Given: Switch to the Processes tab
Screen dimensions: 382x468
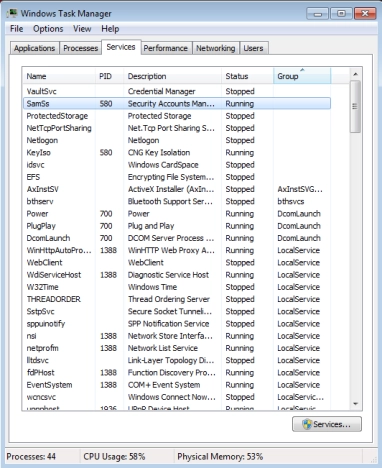Looking at the screenshot, I should 80,48.
